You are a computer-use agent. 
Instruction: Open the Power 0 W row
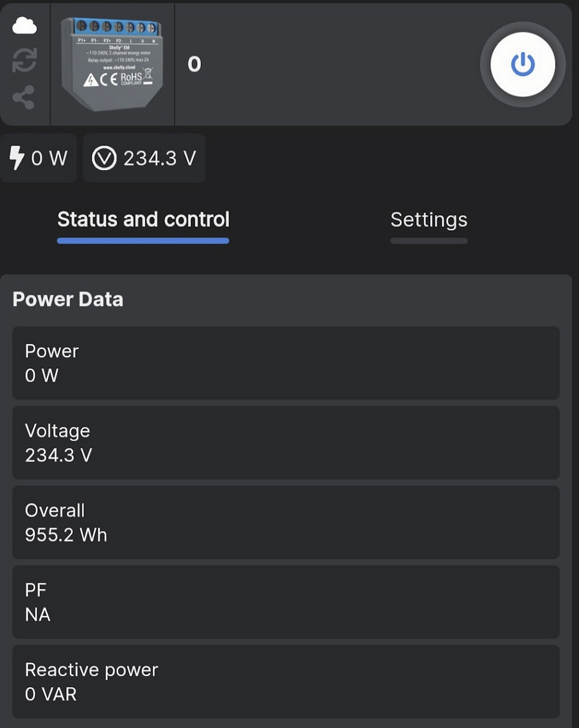coord(286,363)
